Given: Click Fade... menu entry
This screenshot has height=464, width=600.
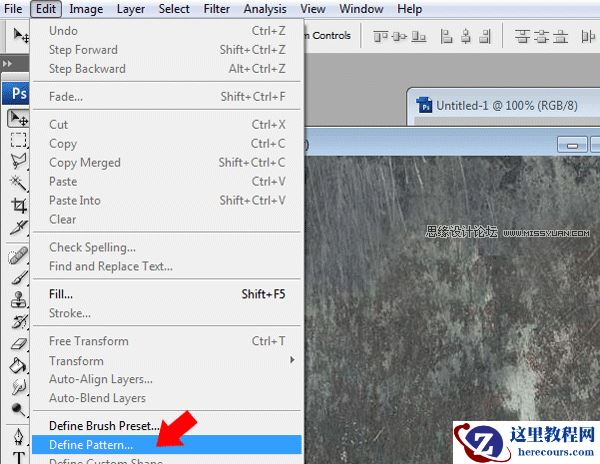Looking at the screenshot, I should click(x=167, y=97).
